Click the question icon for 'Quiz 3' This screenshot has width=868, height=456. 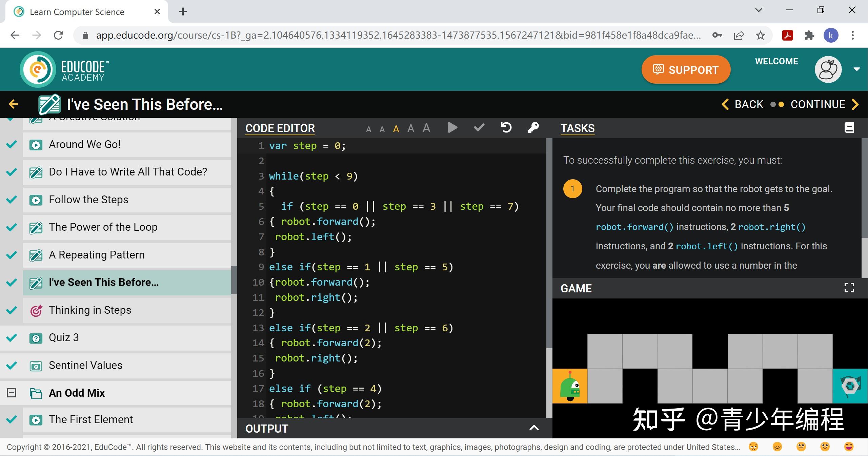36,338
